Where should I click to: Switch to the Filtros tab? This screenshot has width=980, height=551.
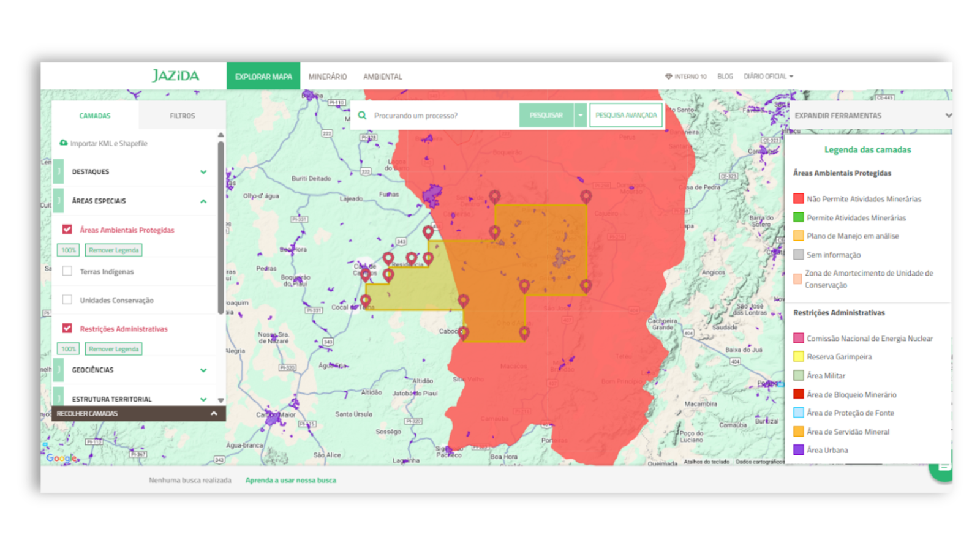click(182, 116)
